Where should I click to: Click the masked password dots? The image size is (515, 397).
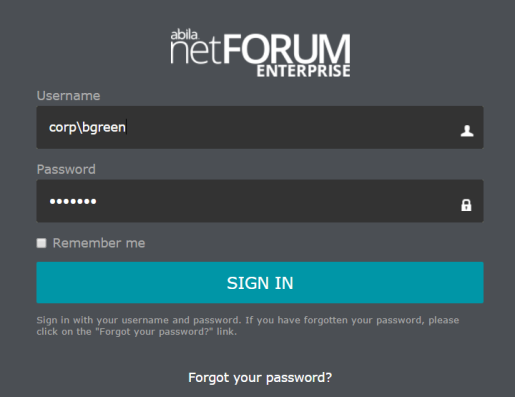coord(73,201)
